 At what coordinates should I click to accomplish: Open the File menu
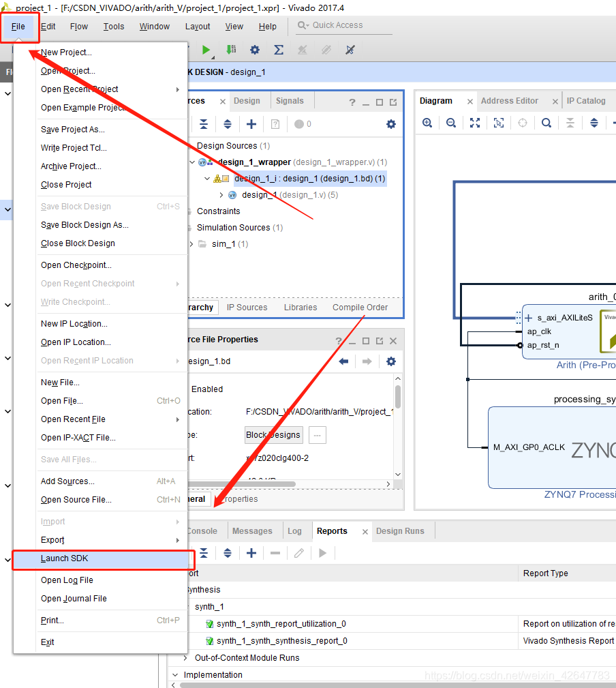(x=18, y=27)
